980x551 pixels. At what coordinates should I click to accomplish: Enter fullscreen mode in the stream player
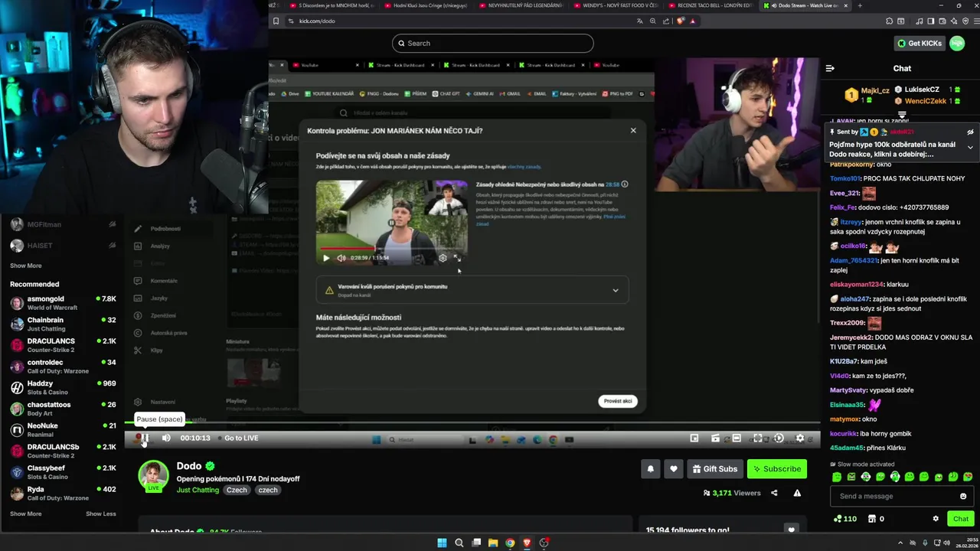(x=757, y=438)
